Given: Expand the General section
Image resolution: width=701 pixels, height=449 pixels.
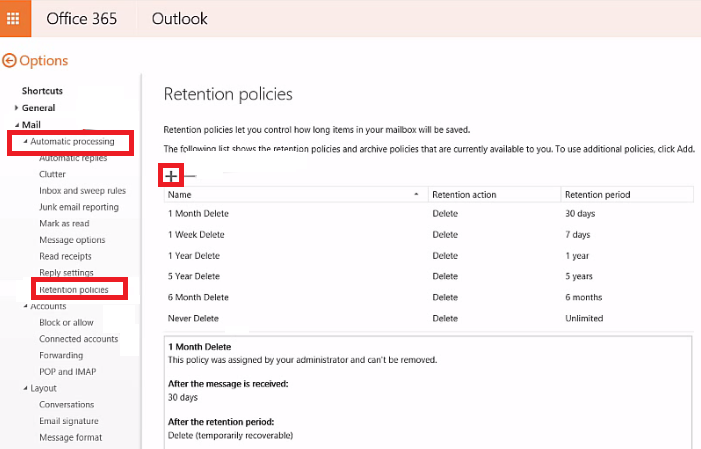Looking at the screenshot, I should click(16, 108).
